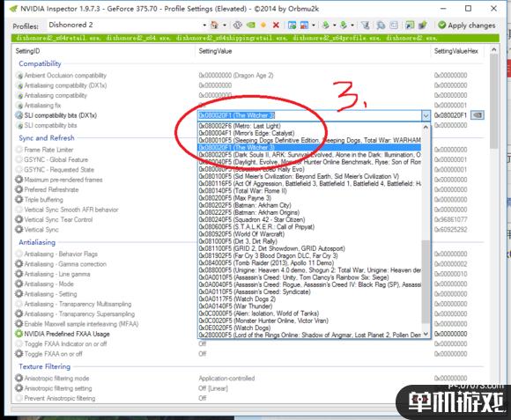This screenshot has height=420, width=511.
Task: Click the remove application from profile icon
Action: pos(304,25)
